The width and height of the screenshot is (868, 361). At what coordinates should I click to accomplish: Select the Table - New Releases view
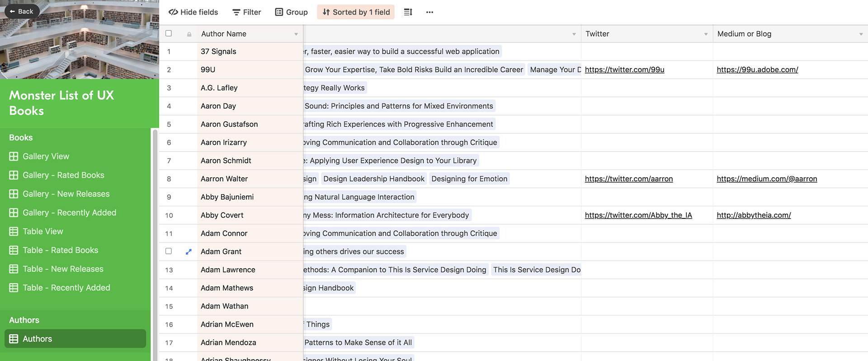[x=63, y=269]
